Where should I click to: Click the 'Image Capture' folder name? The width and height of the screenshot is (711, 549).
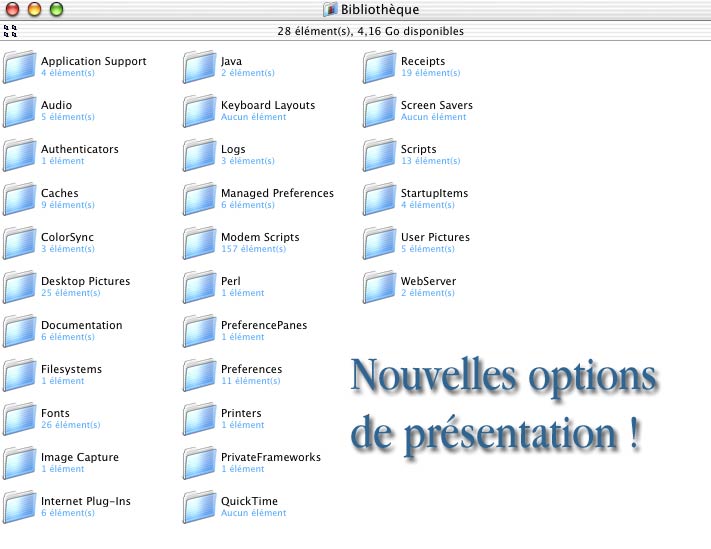point(80,457)
